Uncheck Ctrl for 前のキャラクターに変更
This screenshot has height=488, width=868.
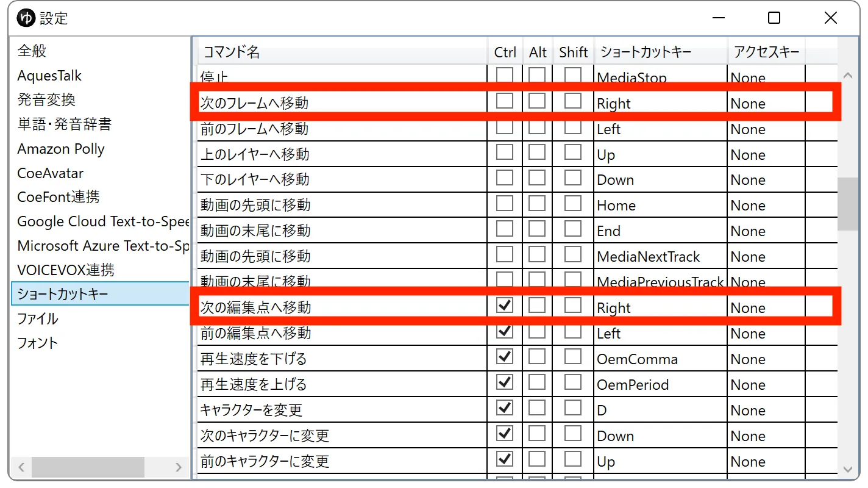(505, 459)
